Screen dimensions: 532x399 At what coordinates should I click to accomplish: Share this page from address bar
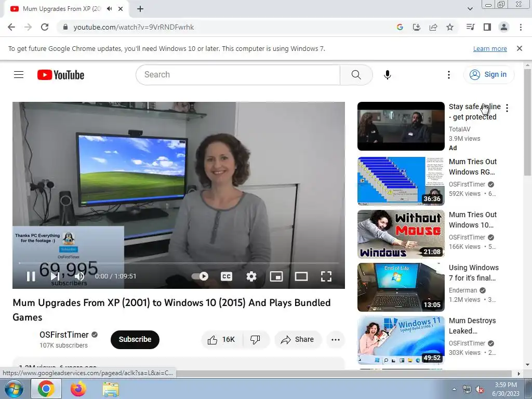coord(433,27)
